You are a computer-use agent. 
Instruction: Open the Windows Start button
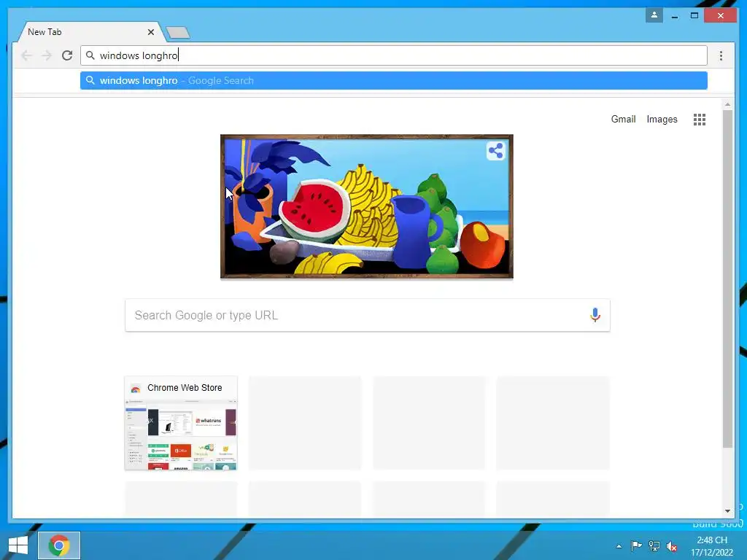point(18,545)
